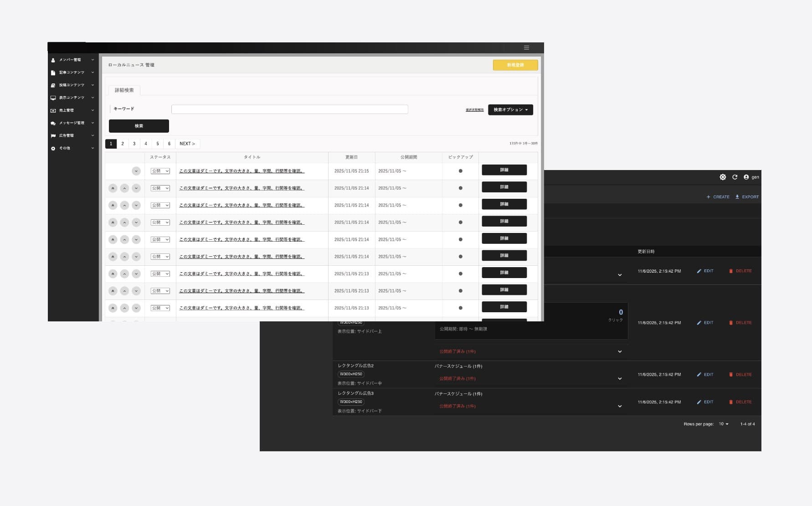Go to page 3 in pagination

134,144
